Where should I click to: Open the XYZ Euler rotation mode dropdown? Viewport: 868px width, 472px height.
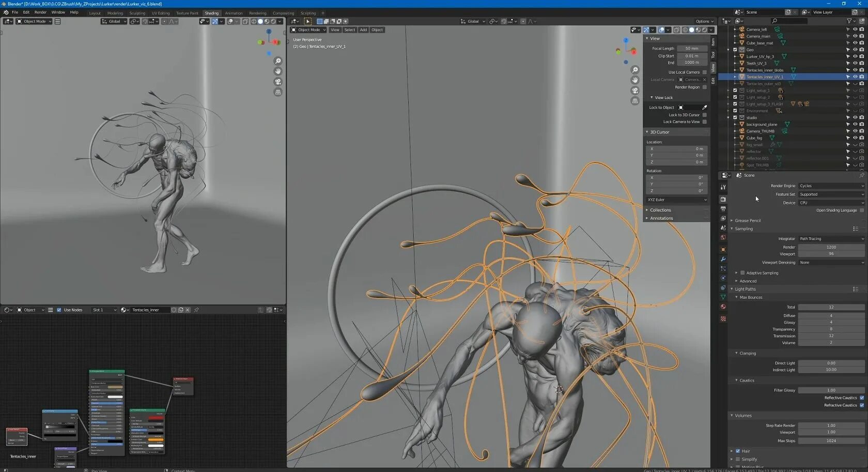click(677, 200)
